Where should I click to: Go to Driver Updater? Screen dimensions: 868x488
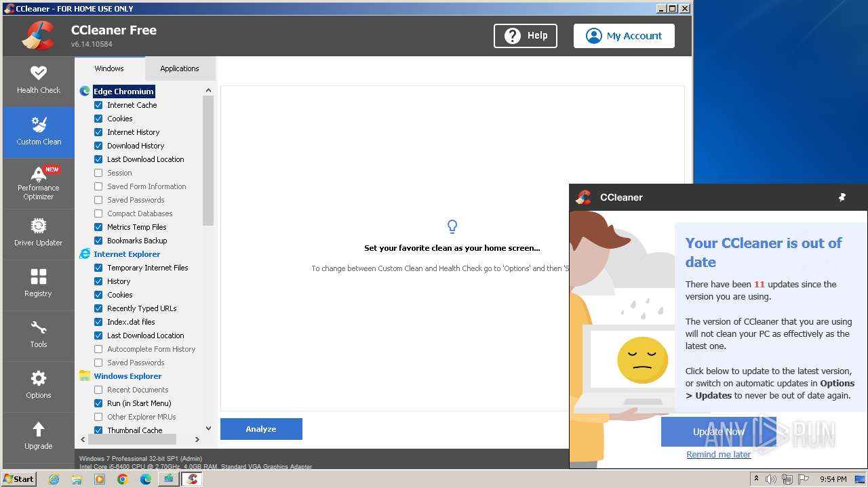[39, 234]
